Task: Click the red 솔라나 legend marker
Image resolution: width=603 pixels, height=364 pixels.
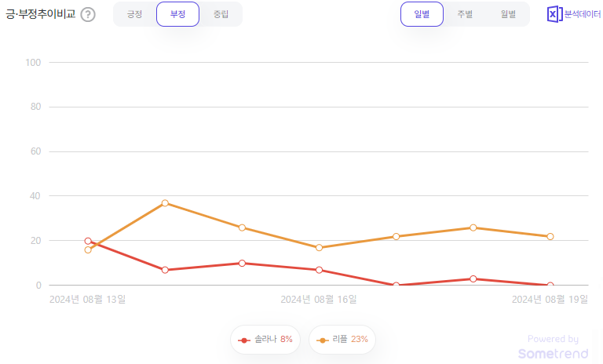Action: click(x=244, y=340)
